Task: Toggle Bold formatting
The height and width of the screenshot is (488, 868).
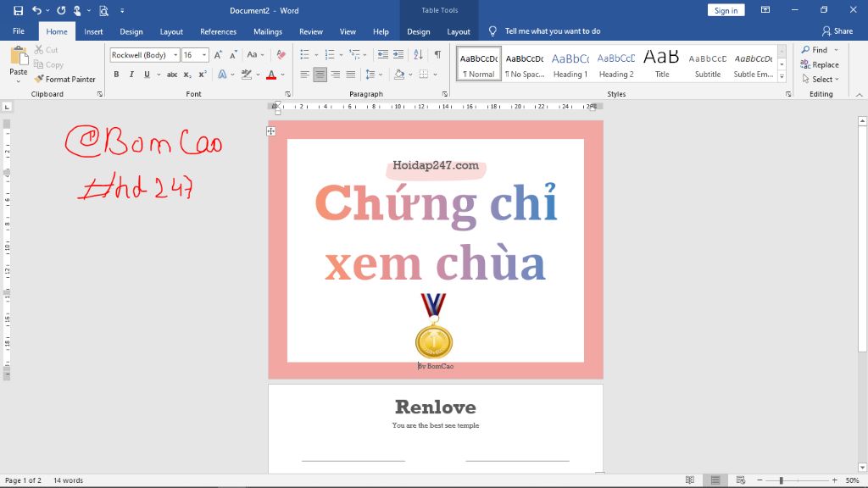Action: click(116, 75)
